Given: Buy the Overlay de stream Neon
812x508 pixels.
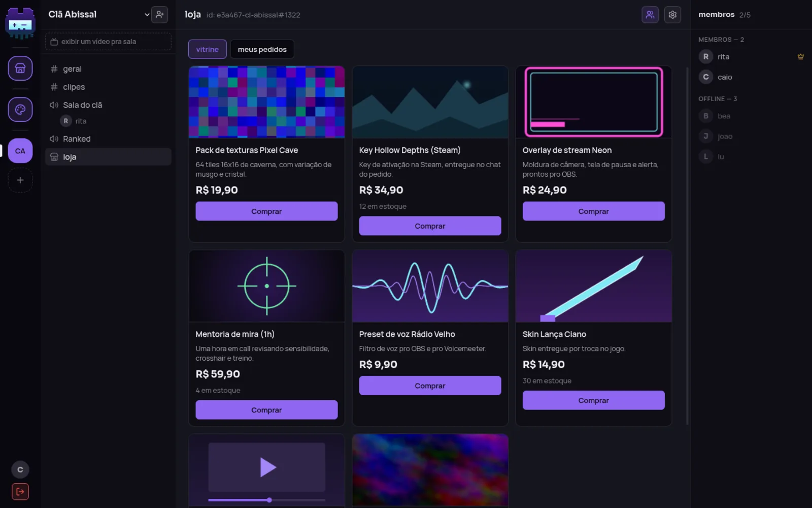Looking at the screenshot, I should pyautogui.click(x=593, y=211).
